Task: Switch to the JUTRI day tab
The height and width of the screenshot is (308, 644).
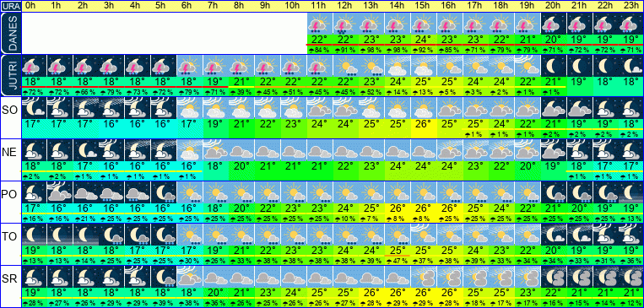Action: (10, 76)
